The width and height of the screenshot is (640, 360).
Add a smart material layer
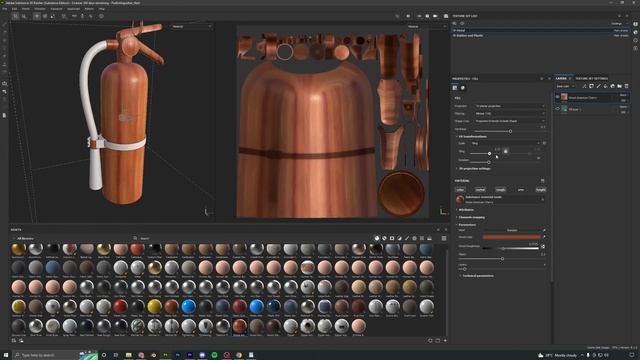click(612, 86)
